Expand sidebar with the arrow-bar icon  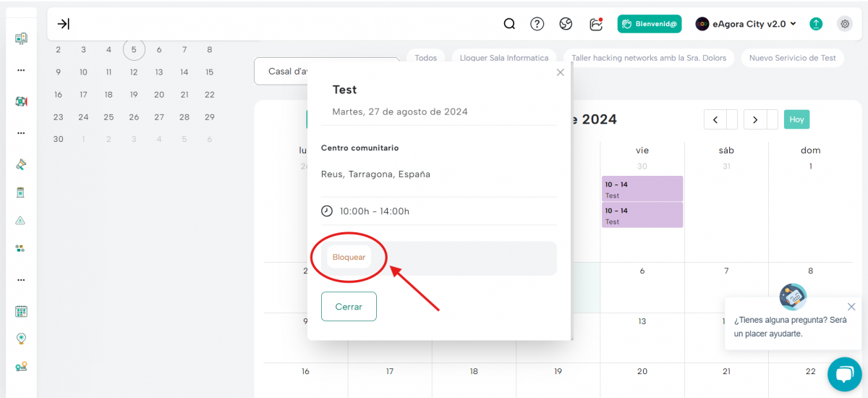coord(64,24)
